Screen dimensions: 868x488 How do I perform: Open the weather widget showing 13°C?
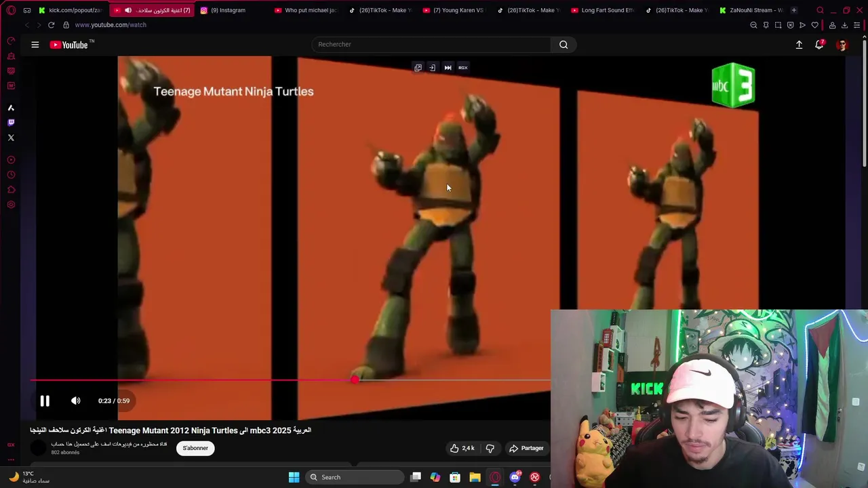(29, 477)
